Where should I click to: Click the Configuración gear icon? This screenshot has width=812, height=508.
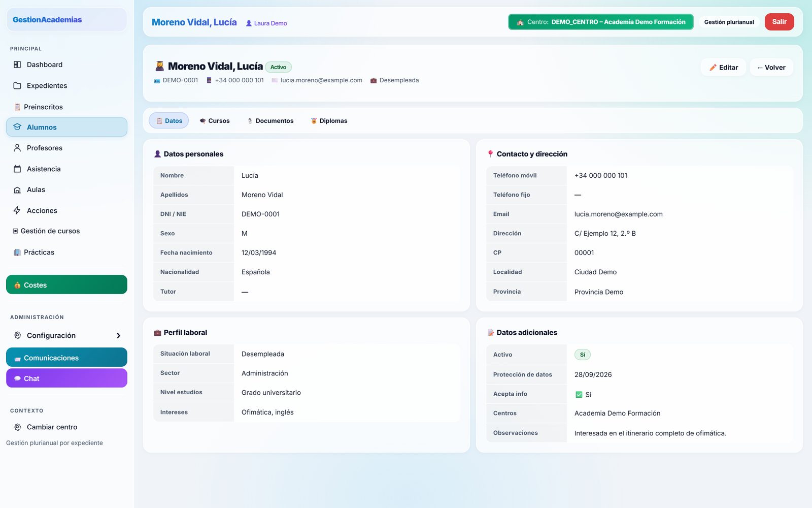click(x=17, y=335)
